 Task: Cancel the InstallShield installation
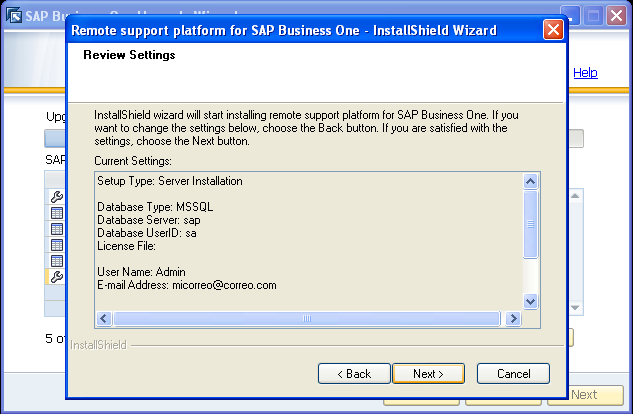pyautogui.click(x=513, y=374)
